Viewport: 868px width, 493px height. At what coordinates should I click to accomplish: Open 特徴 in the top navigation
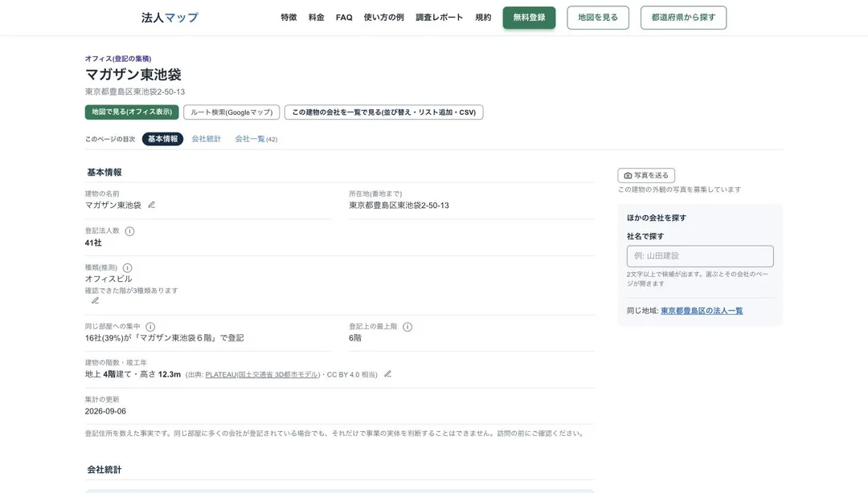point(289,18)
